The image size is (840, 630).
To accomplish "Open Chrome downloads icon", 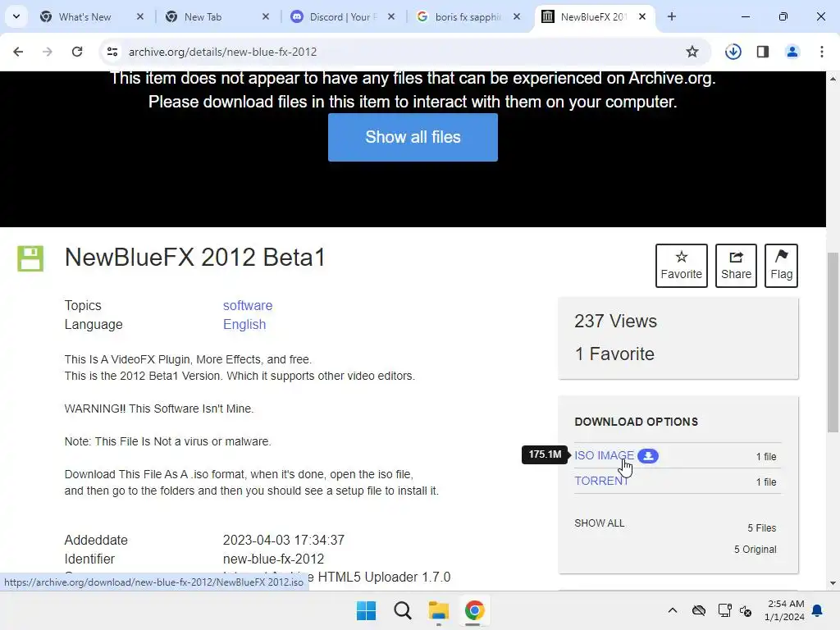I will coord(733,52).
